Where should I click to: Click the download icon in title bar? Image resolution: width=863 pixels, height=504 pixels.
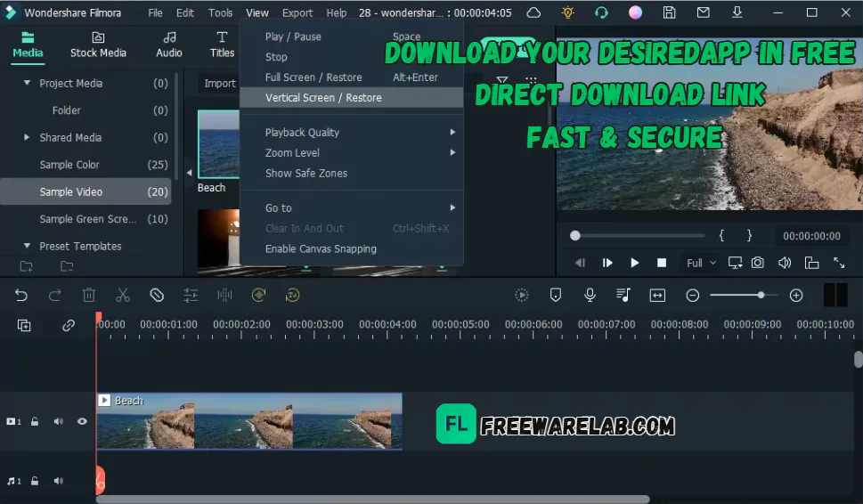pyautogui.click(x=737, y=12)
